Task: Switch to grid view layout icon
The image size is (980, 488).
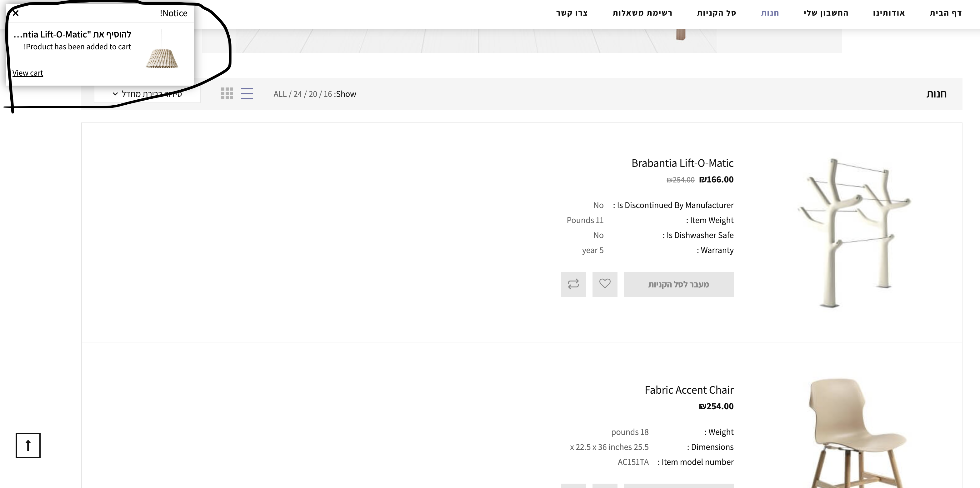Action: pos(227,93)
